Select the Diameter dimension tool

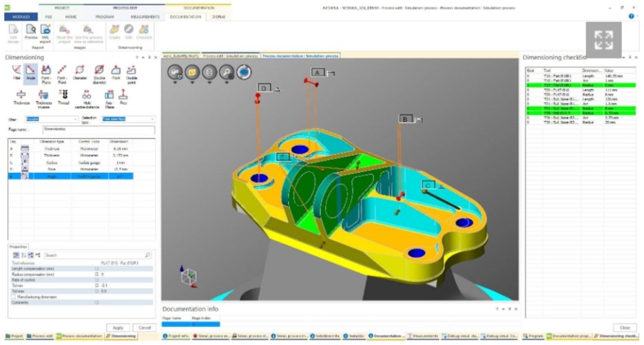coord(80,72)
